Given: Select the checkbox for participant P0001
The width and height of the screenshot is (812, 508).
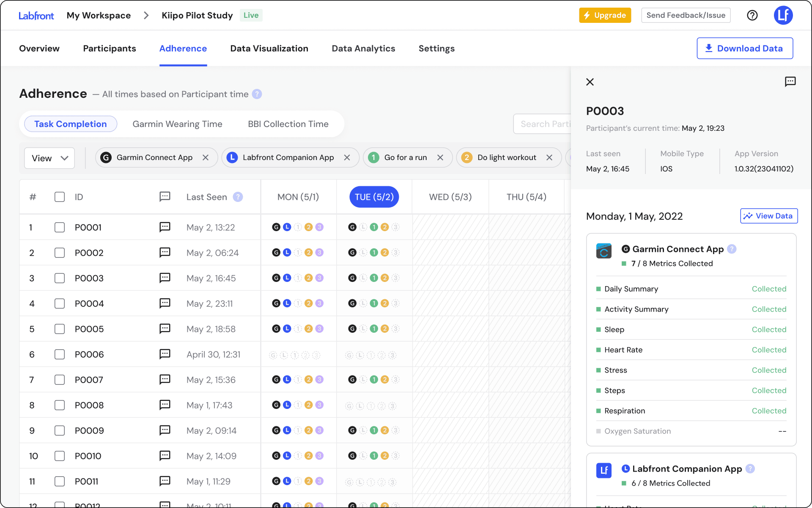Looking at the screenshot, I should [59, 227].
